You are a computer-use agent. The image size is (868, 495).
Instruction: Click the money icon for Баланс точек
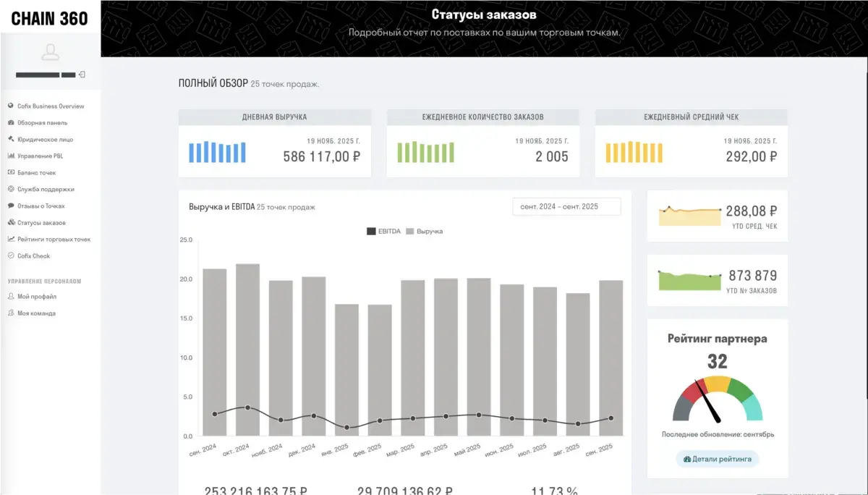(x=11, y=172)
